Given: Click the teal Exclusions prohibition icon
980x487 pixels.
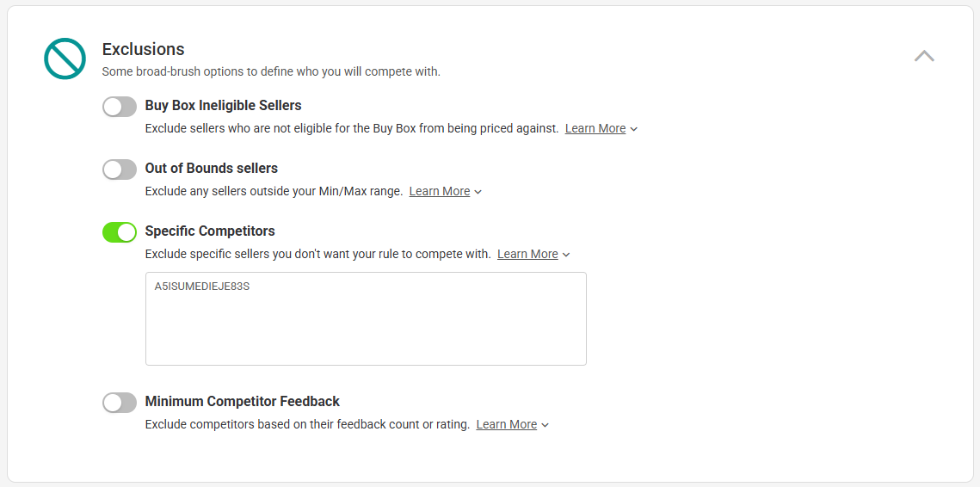Looking at the screenshot, I should click(65, 59).
